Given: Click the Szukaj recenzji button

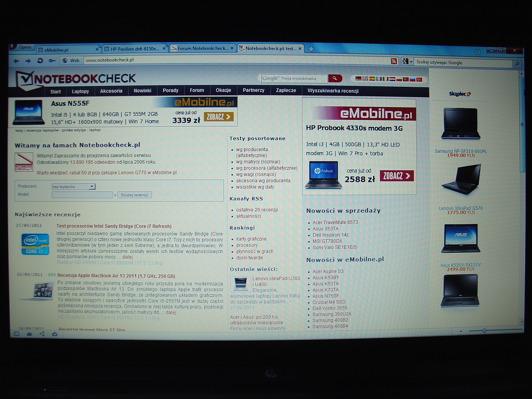Looking at the screenshot, I should coord(135,195).
